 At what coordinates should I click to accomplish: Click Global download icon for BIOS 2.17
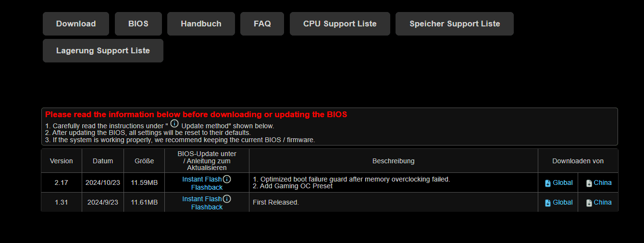click(548, 183)
